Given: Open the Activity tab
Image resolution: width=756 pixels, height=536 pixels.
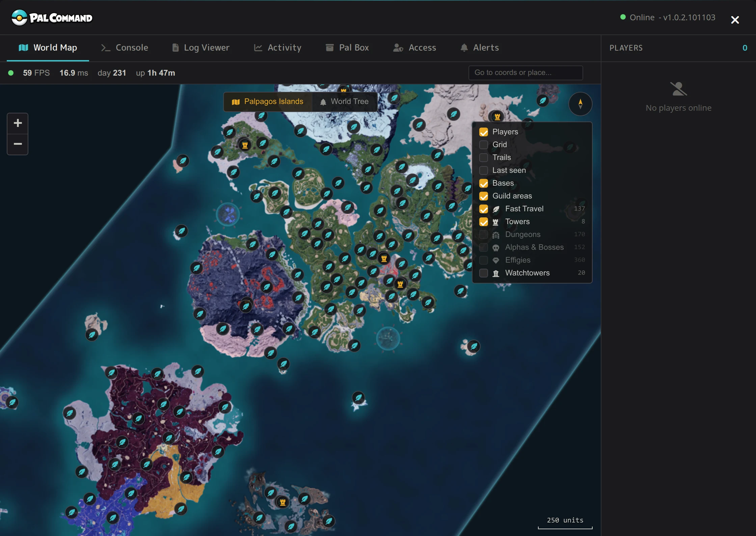Looking at the screenshot, I should tap(277, 48).
